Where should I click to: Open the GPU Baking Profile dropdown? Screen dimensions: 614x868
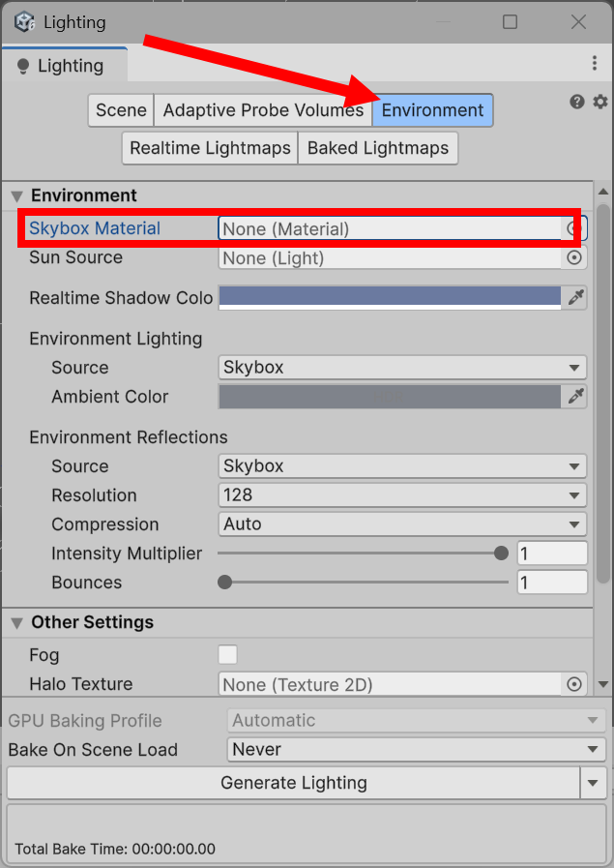417,720
